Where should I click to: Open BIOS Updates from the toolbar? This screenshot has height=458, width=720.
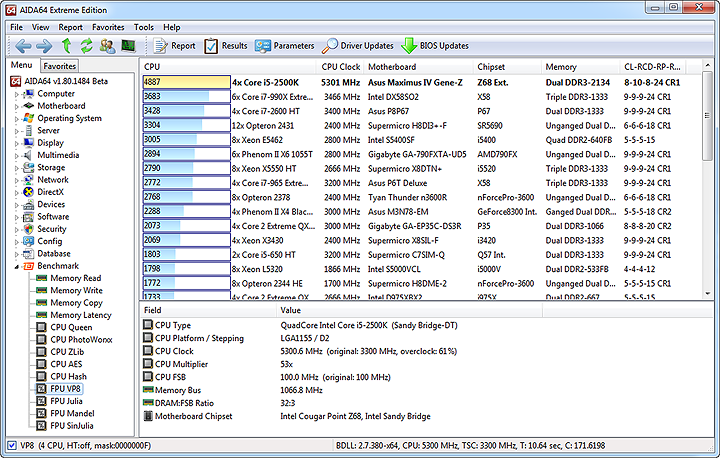[x=435, y=46]
